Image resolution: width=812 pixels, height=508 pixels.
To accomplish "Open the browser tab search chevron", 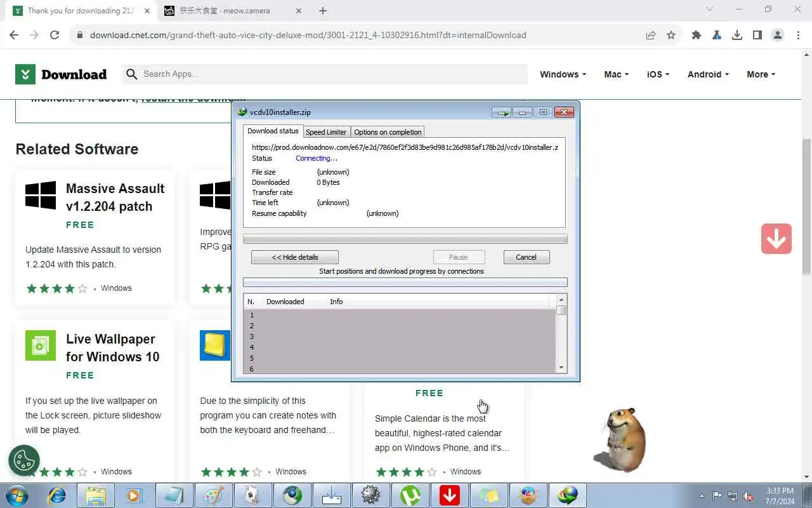I will point(710,10).
